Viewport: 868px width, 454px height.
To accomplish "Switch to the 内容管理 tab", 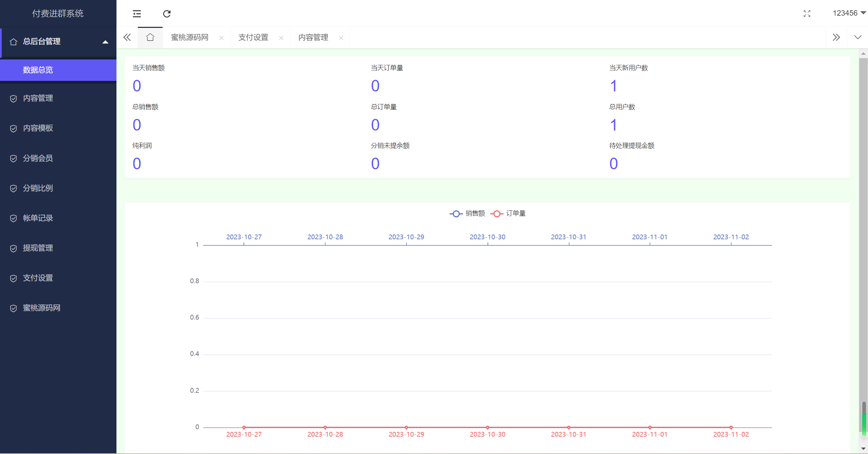I will tap(313, 37).
